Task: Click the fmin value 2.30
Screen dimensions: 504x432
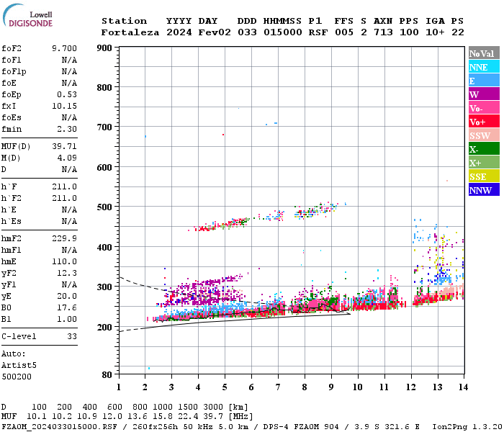Action: coord(67,129)
